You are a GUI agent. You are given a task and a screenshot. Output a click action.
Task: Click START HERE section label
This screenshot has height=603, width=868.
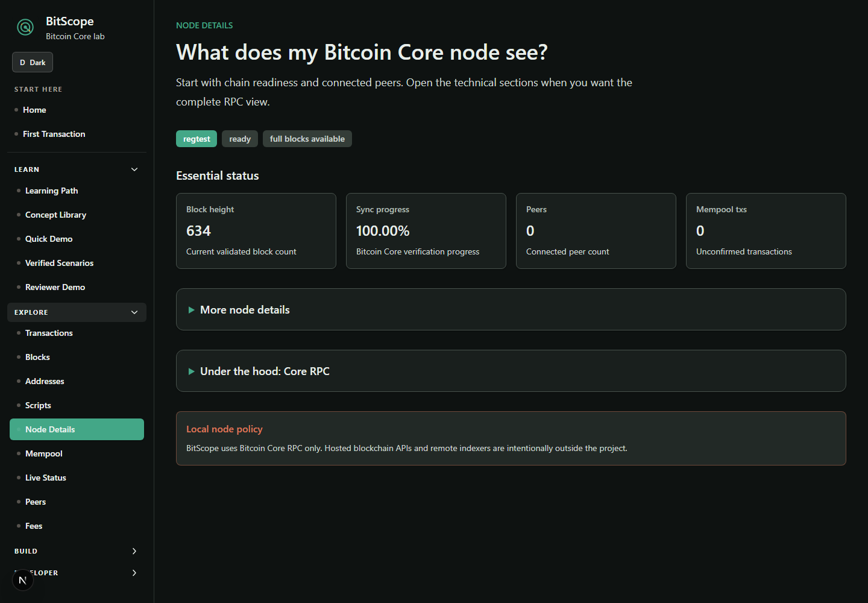[39, 89]
